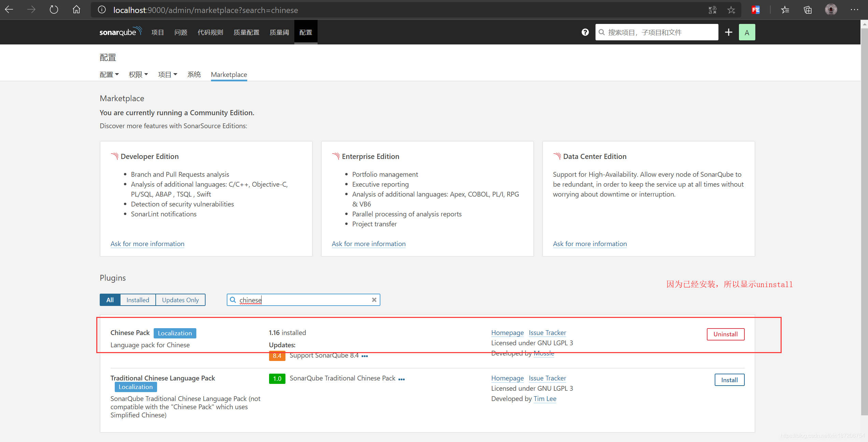Open 配置 in the top navigation bar
This screenshot has width=868, height=442.
(x=306, y=32)
